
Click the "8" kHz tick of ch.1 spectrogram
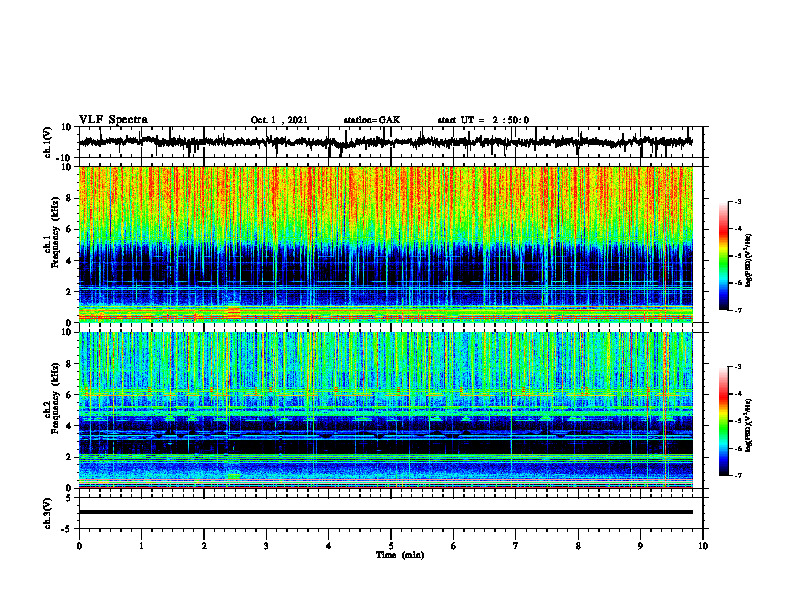[x=69, y=198]
